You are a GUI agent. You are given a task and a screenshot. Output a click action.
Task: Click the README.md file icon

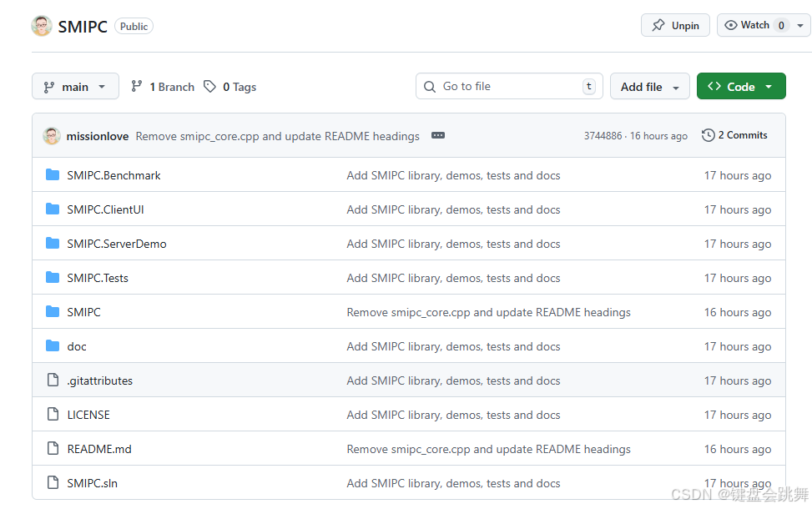[x=53, y=448]
